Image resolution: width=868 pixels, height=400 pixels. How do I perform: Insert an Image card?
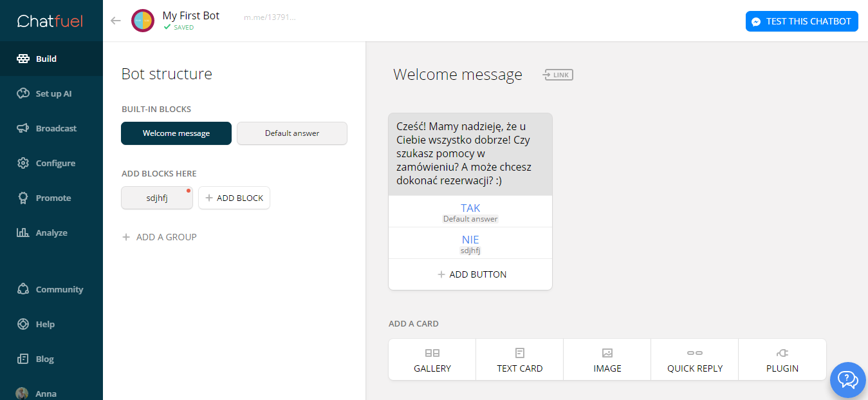tap(607, 360)
